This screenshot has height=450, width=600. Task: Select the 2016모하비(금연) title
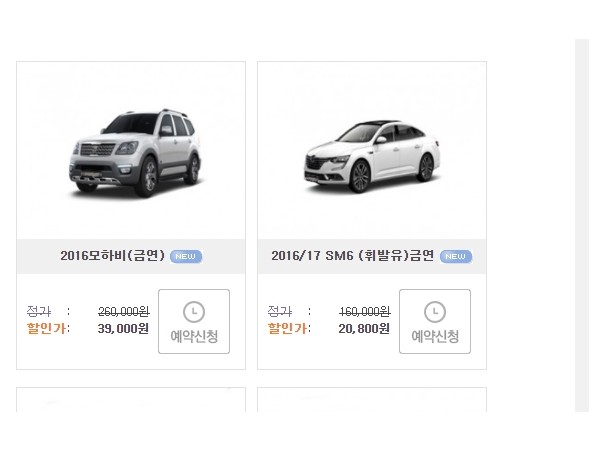tap(113, 256)
